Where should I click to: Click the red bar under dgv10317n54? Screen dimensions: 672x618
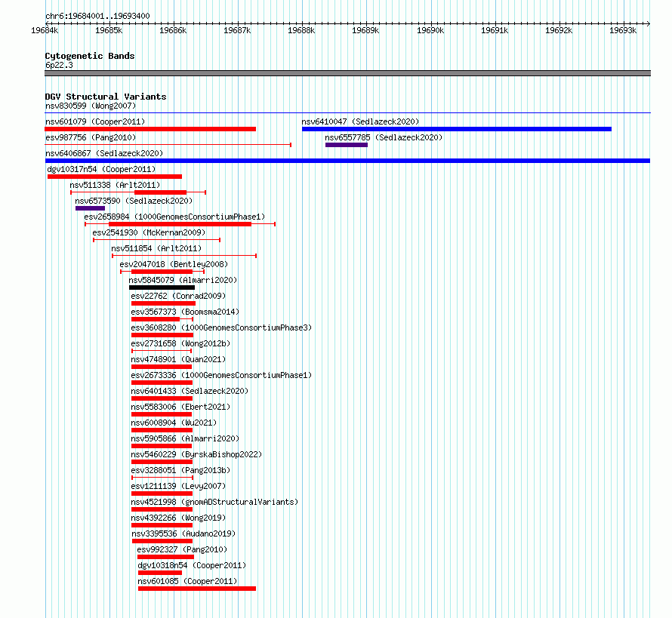[115, 177]
